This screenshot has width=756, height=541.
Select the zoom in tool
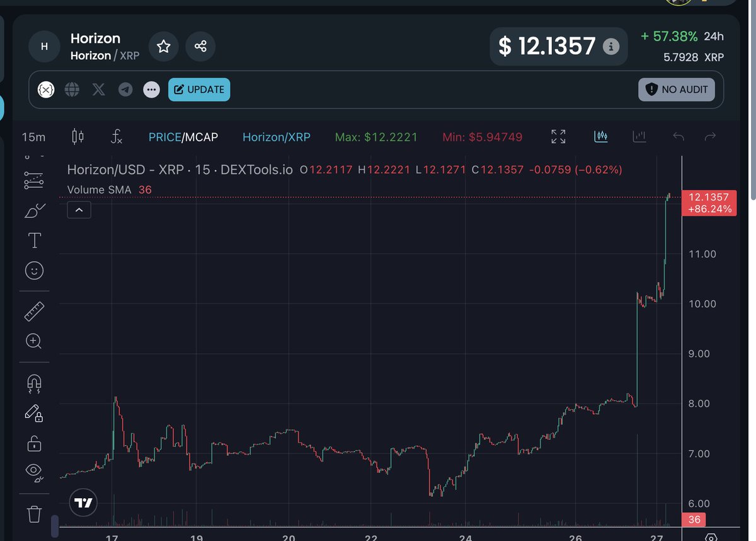tap(34, 341)
